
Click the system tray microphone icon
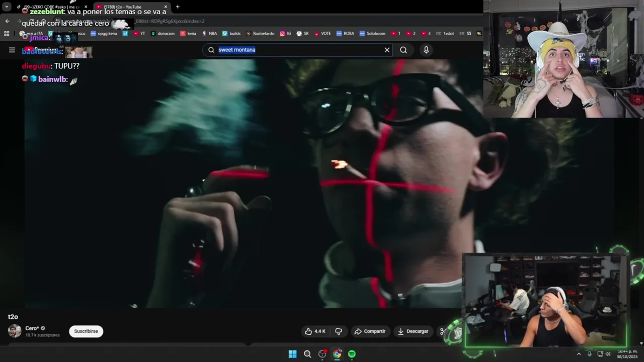[590, 354]
